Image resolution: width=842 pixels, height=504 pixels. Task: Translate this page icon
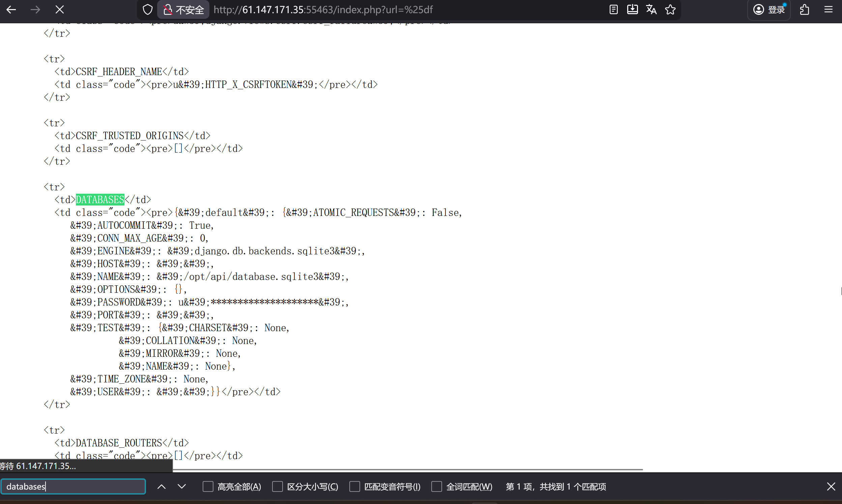pos(651,9)
